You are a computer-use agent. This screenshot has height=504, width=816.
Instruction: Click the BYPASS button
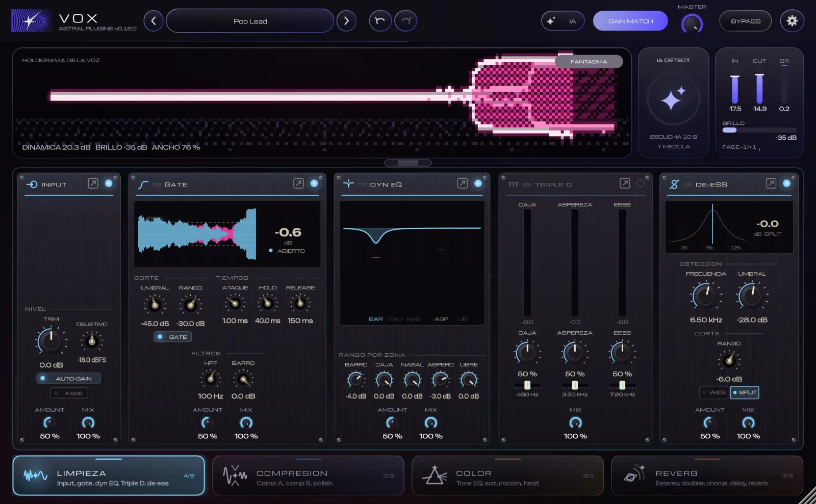pyautogui.click(x=746, y=21)
